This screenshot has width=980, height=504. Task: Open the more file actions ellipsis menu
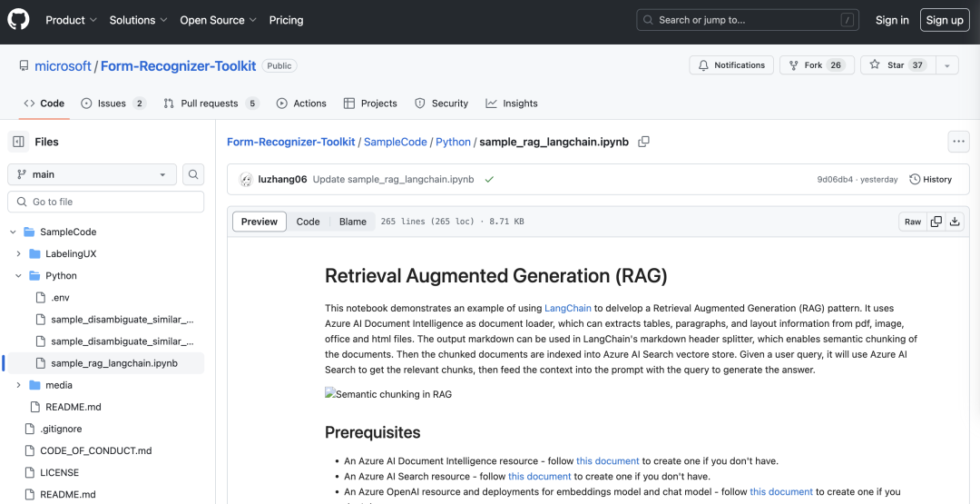[x=958, y=142]
